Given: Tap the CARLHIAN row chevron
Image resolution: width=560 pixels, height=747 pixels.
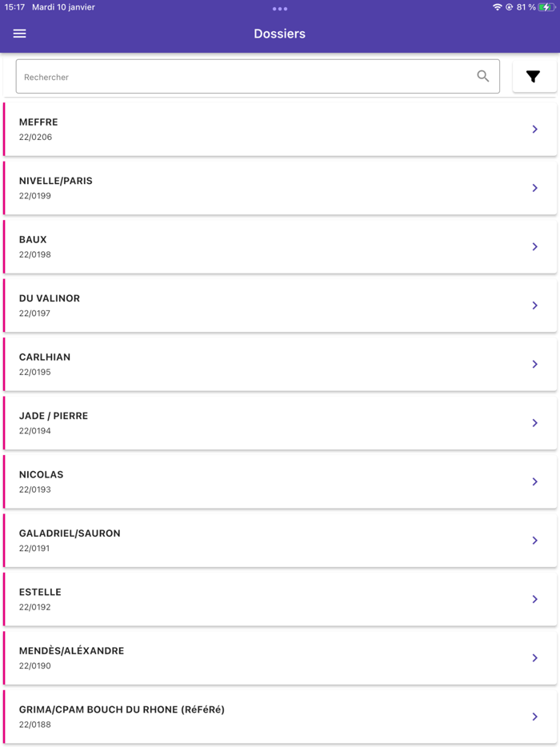Looking at the screenshot, I should [534, 365].
